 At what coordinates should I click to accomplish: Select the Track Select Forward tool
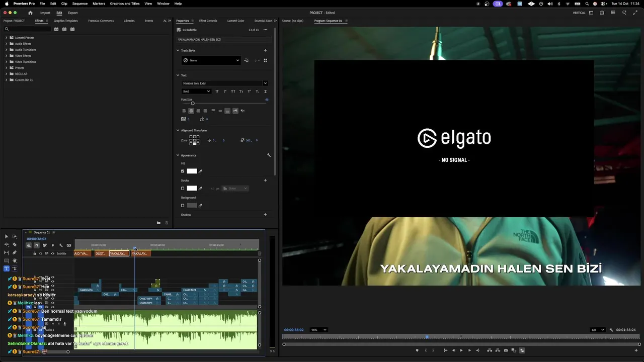click(x=15, y=236)
